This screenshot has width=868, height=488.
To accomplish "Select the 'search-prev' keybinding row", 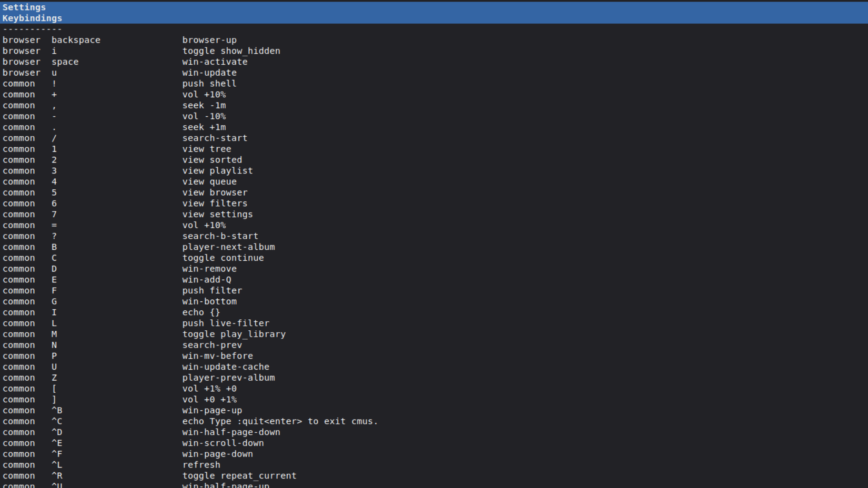I will point(434,345).
